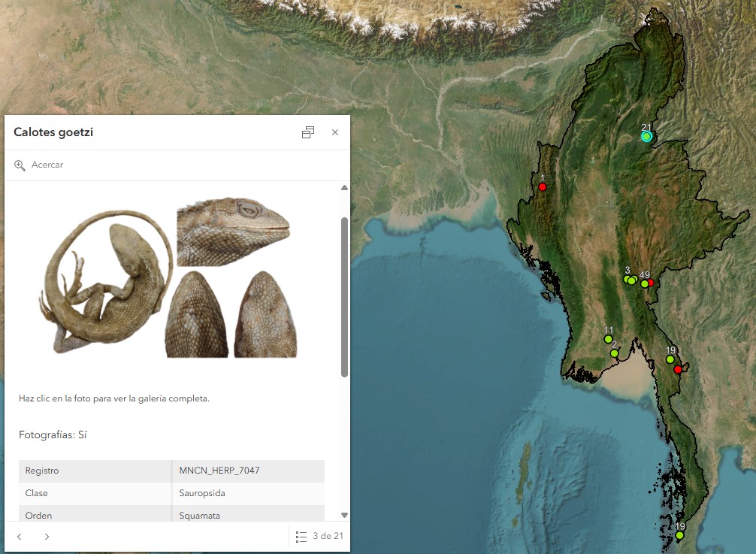Open the feature list showing 3 de 21
This screenshot has height=554, width=756.
click(319, 536)
